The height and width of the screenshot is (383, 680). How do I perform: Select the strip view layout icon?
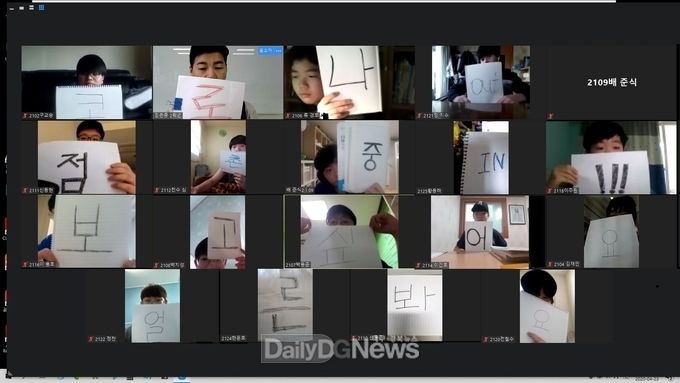pyautogui.click(x=32, y=7)
